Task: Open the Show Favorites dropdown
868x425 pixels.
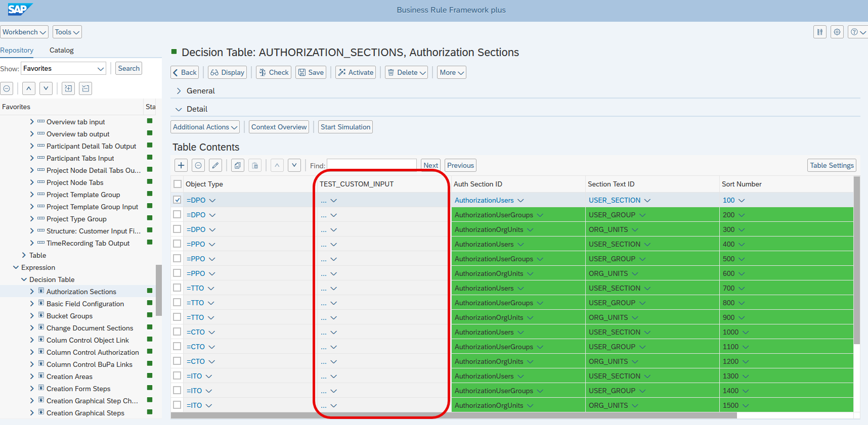Action: (x=63, y=68)
